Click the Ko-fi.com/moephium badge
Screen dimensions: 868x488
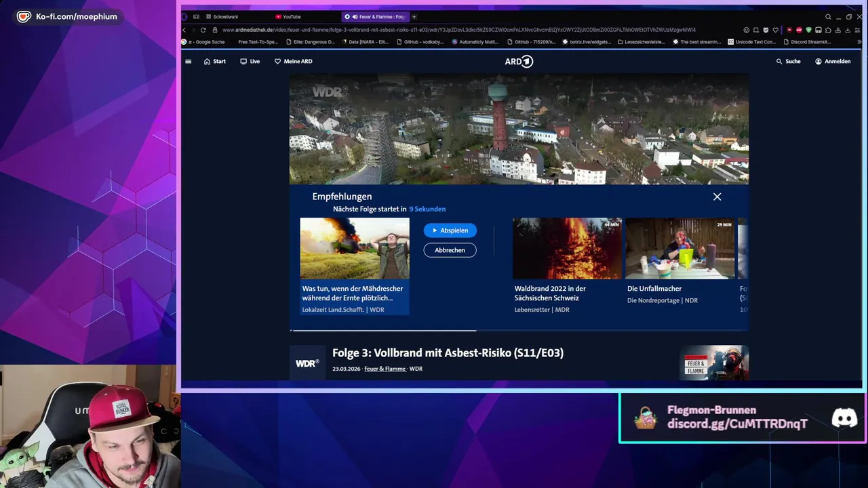pyautogui.click(x=67, y=17)
